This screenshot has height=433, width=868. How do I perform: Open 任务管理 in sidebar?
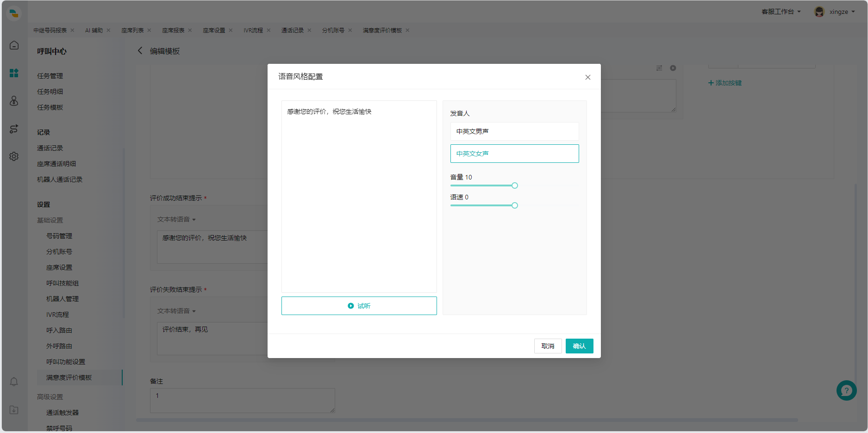point(50,76)
